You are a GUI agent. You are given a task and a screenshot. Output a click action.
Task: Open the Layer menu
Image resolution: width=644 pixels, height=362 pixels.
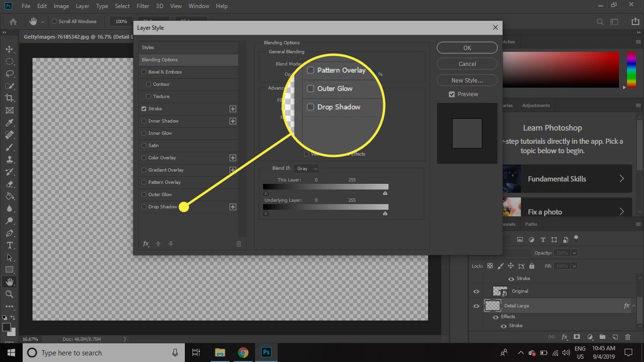pos(83,6)
